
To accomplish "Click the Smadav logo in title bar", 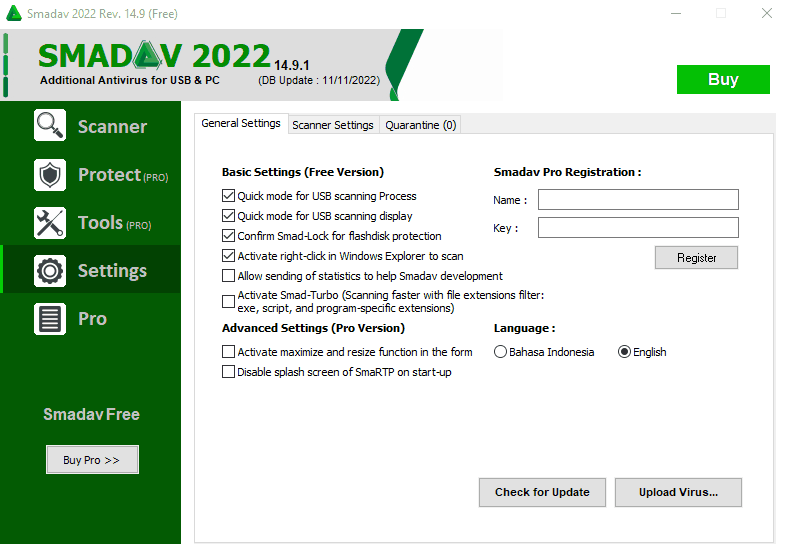I will 14,14.
